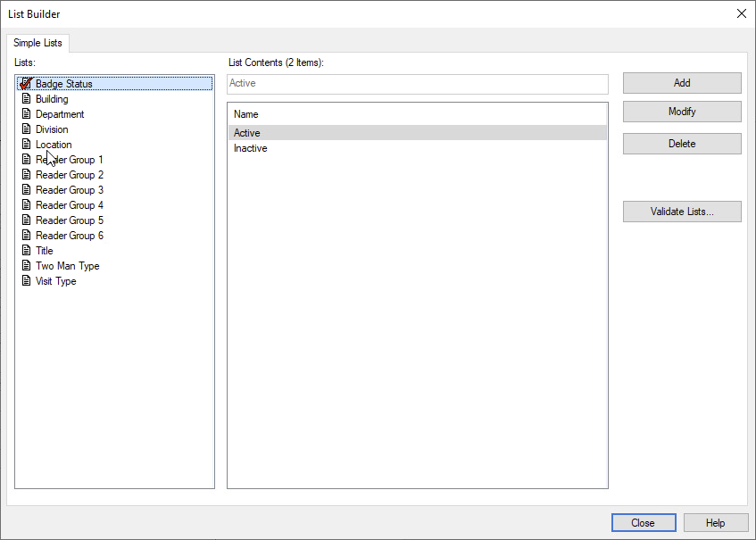Click the Two Man Type document icon
The width and height of the screenshot is (756, 540).
click(x=26, y=266)
